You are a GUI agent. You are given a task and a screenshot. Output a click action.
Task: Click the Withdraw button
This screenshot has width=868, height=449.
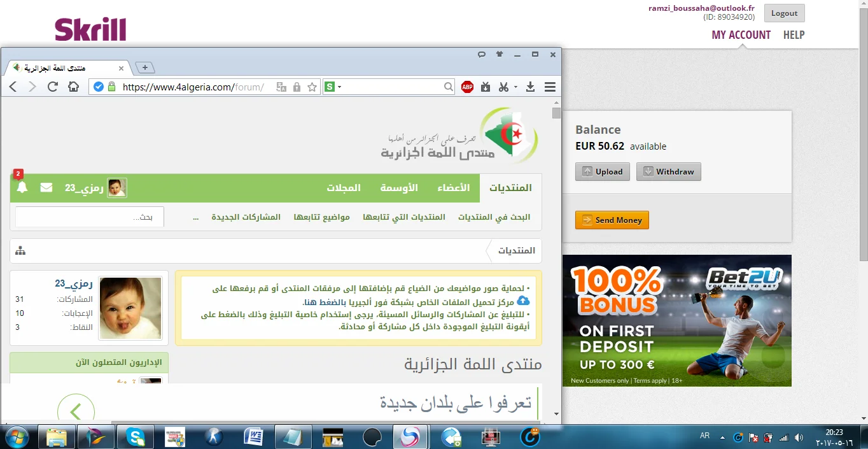668,171
